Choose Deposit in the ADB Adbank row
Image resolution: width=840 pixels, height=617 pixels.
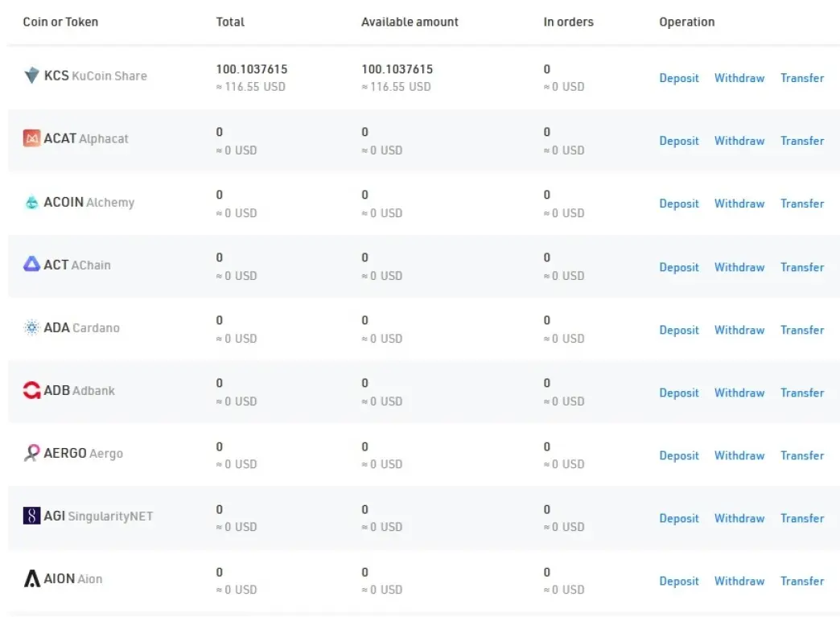(679, 393)
